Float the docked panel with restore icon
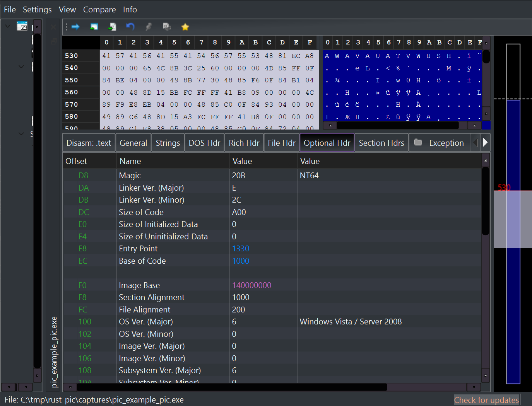 (53, 41)
